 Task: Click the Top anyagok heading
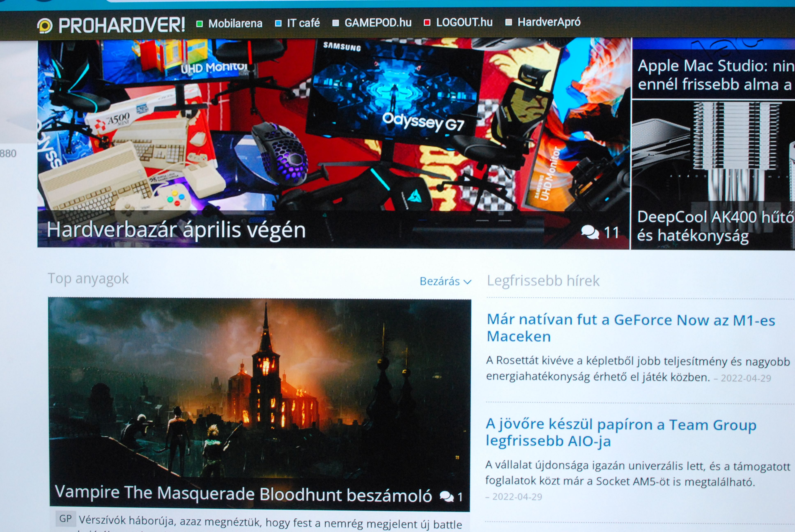(x=88, y=279)
